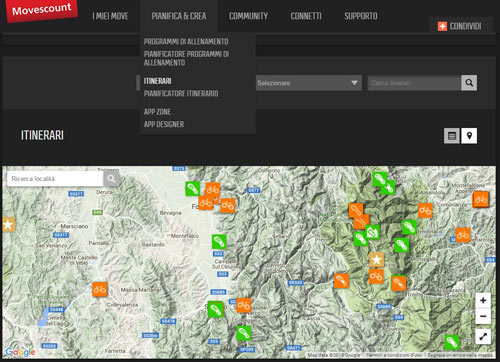Expand the Selezionare dropdown

coord(309,83)
